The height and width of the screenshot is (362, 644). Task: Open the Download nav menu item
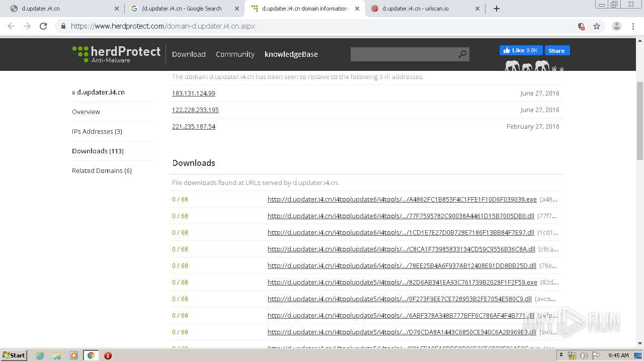coord(189,54)
